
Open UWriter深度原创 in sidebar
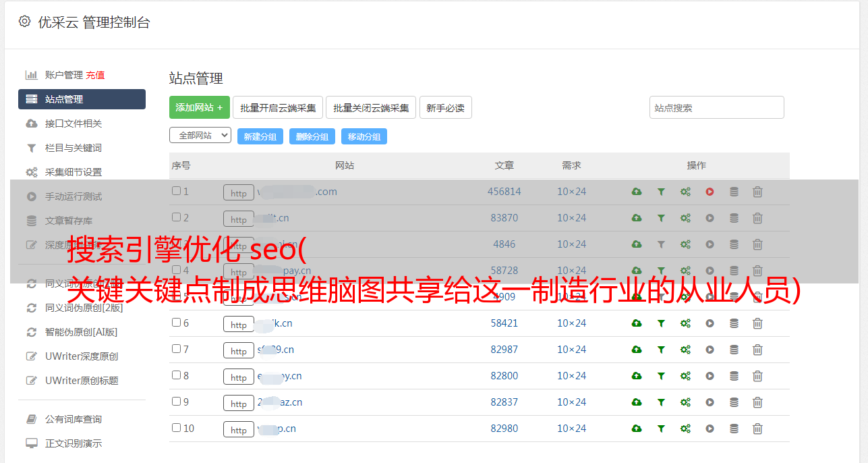click(x=82, y=356)
